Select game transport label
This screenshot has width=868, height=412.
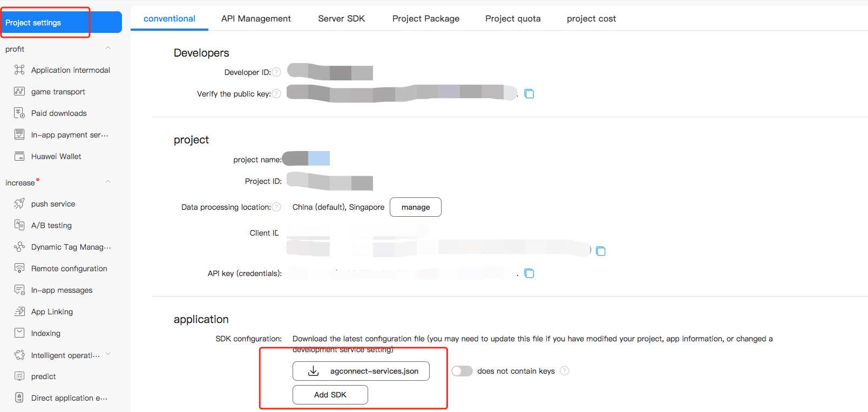[58, 92]
